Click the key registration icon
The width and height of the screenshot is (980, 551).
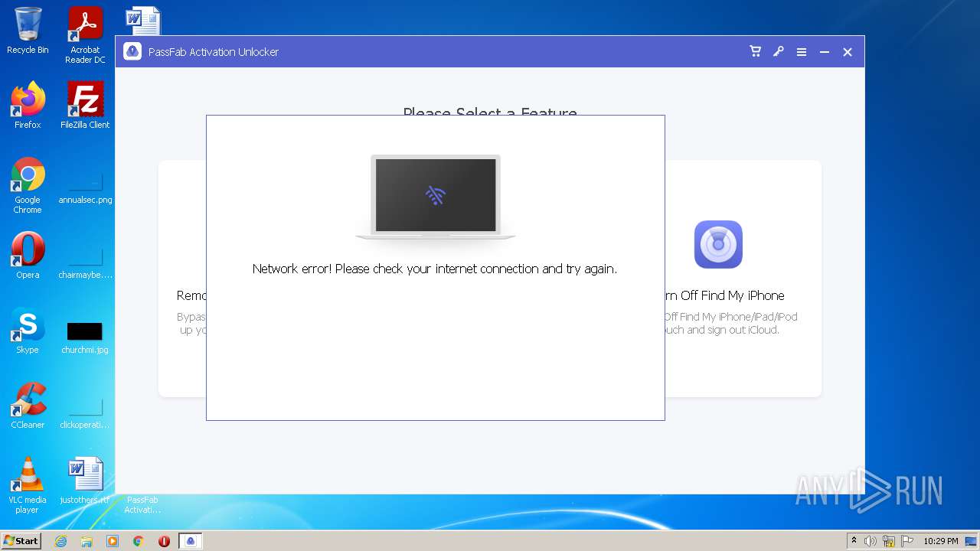click(x=778, y=52)
